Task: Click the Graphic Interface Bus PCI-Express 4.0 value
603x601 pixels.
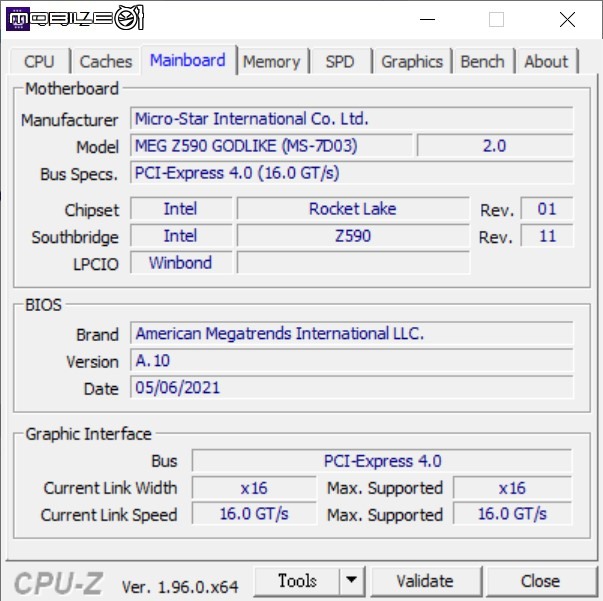Action: (x=382, y=461)
